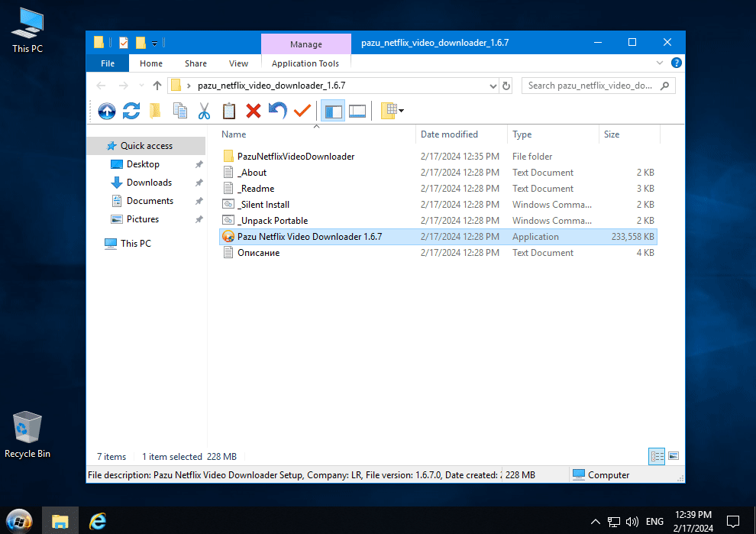Open Explorer Help via the question mark icon
This screenshot has height=534, width=756.
(x=677, y=63)
